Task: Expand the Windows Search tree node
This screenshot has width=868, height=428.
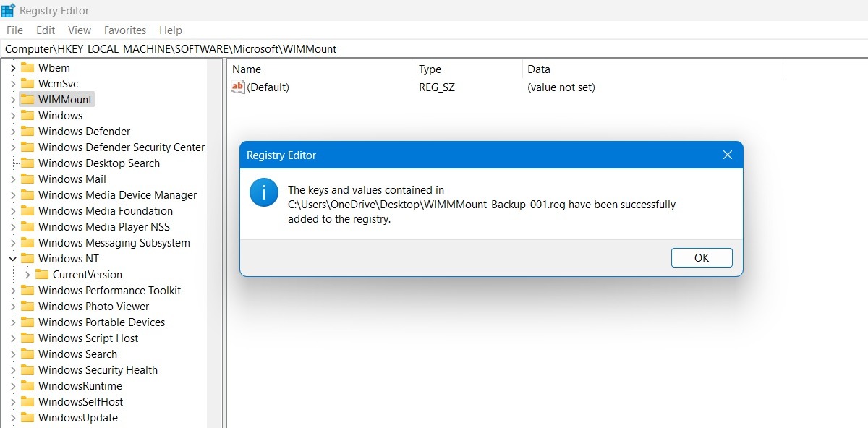Action: click(x=13, y=354)
